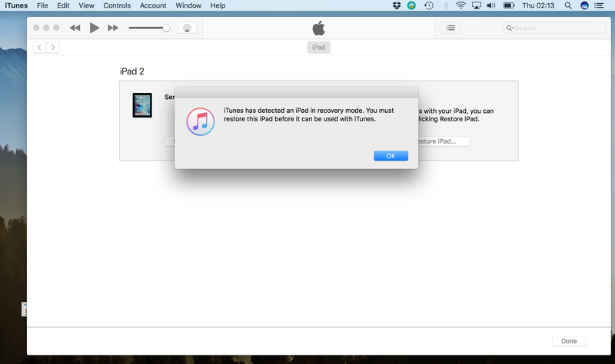This screenshot has width=615, height=364.
Task: Click the dialog message about recovery mode
Action: [x=309, y=114]
